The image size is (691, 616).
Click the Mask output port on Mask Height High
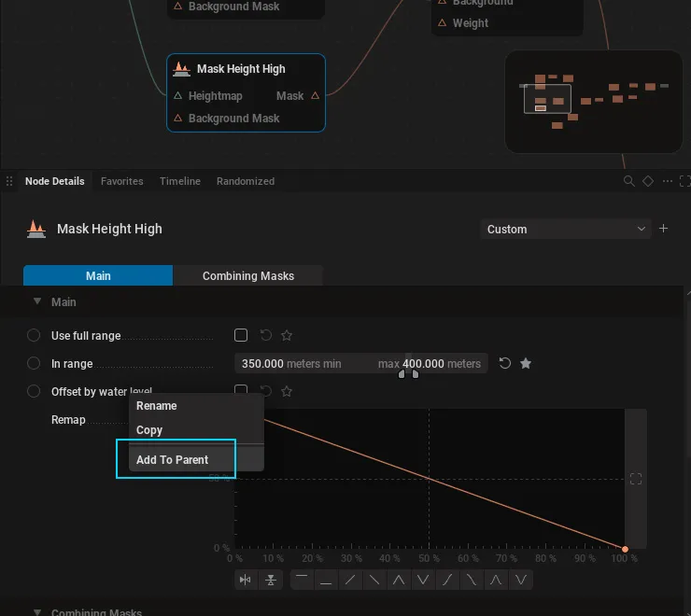315,95
